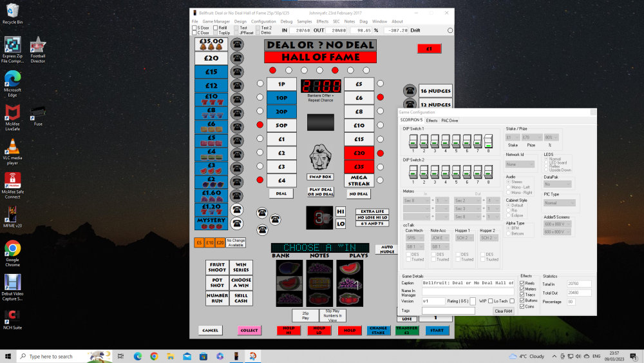
Task: Open the percentage dropdown showing 80%
Action: (551, 137)
